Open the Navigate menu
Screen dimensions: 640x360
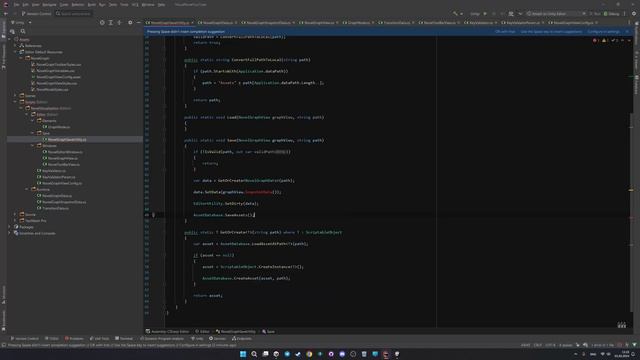point(49,4)
